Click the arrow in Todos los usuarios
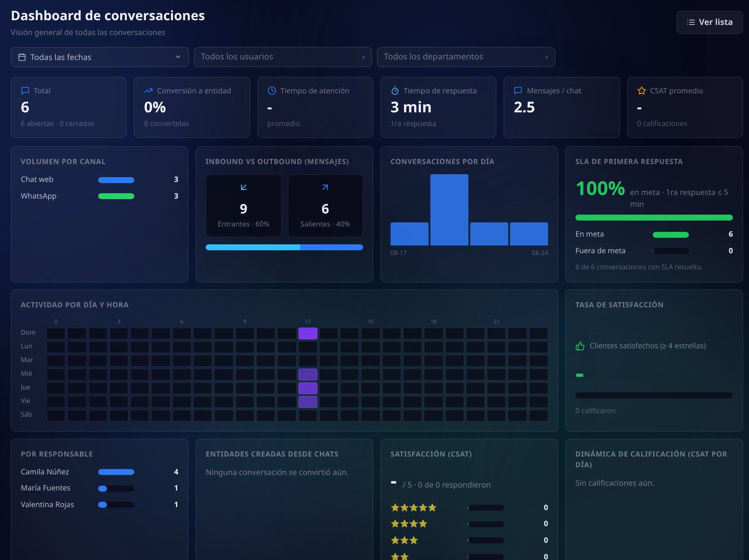The width and height of the screenshot is (749, 560). pyautogui.click(x=363, y=58)
